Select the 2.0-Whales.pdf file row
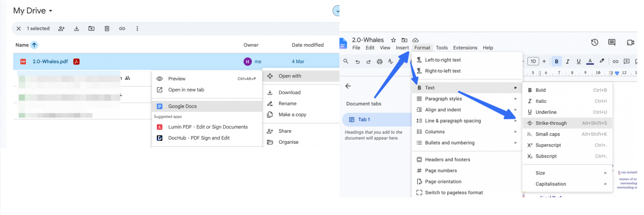 click(x=176, y=62)
